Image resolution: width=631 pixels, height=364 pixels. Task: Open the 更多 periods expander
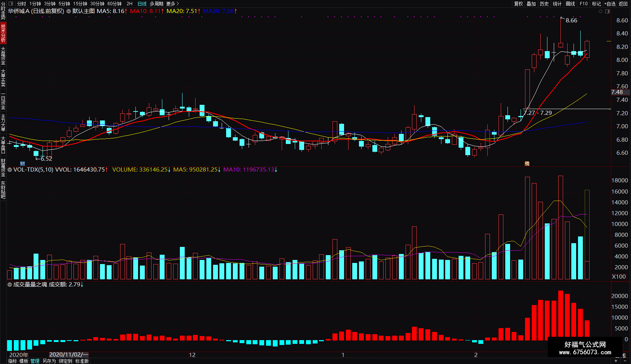click(172, 4)
